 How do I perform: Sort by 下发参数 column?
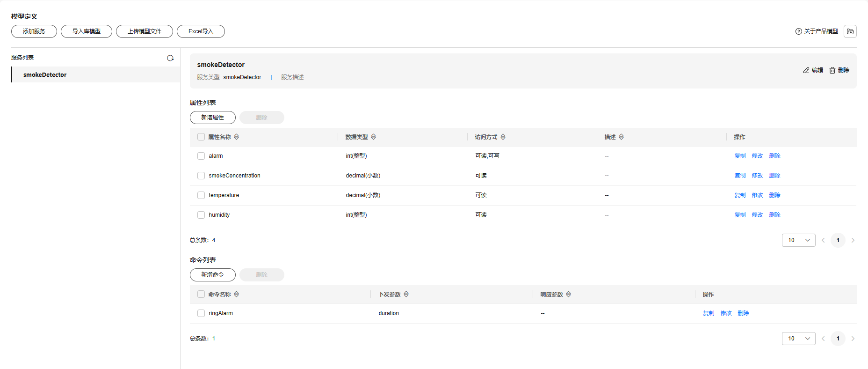point(406,294)
